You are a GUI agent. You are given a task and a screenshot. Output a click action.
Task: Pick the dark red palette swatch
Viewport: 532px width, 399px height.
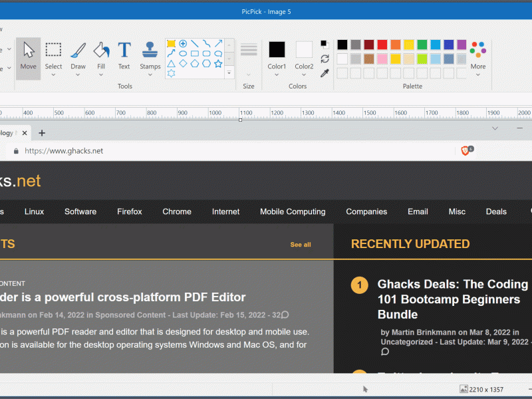(x=369, y=45)
